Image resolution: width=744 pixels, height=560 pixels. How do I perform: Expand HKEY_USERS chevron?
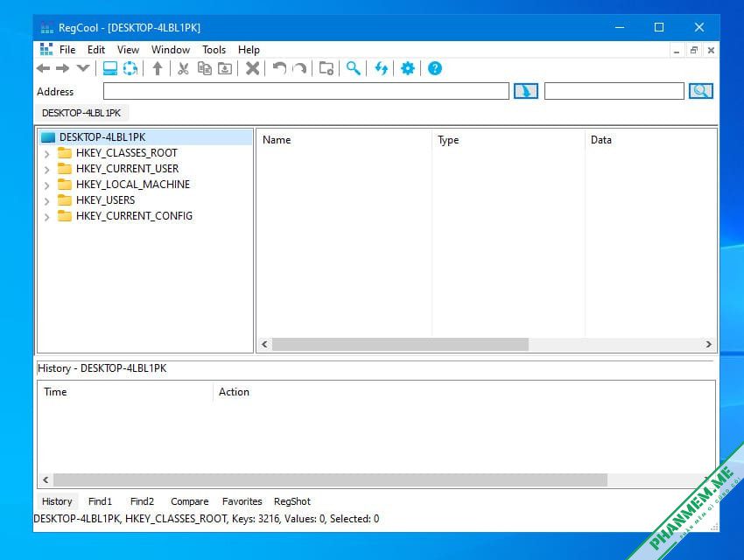46,200
